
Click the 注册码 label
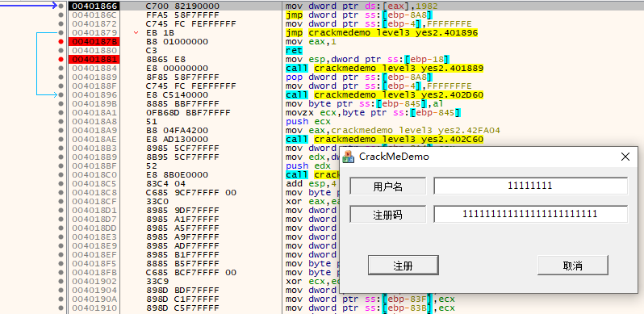tap(387, 215)
